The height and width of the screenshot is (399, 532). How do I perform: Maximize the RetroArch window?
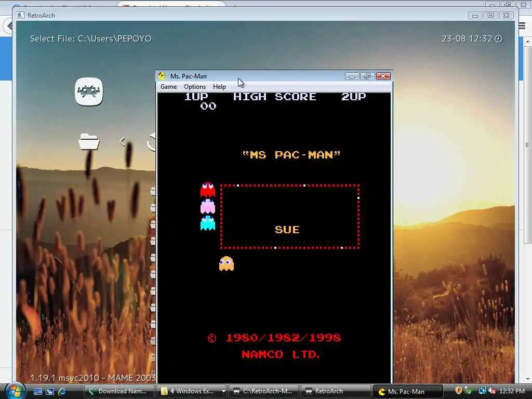click(490, 16)
